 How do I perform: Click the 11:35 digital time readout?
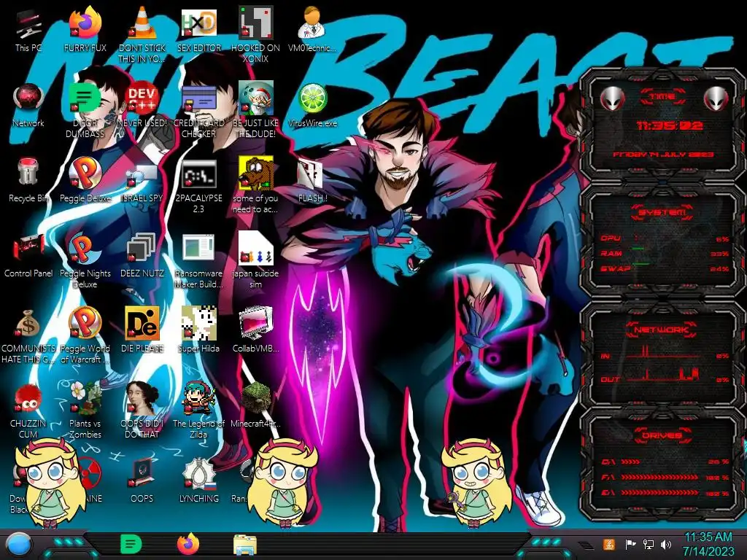click(669, 125)
